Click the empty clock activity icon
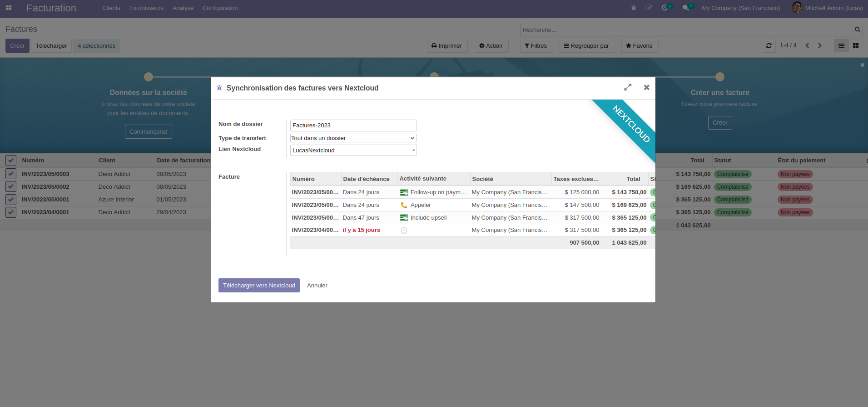The image size is (868, 407). pyautogui.click(x=404, y=231)
